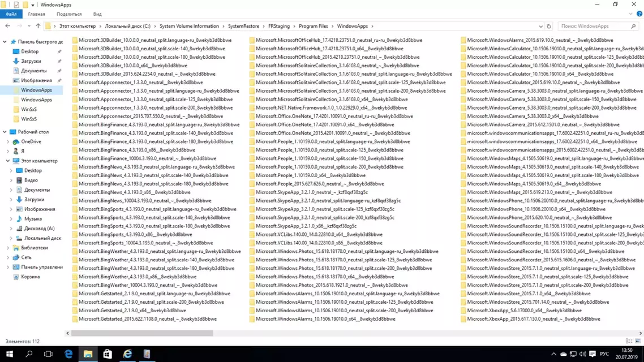The height and width of the screenshot is (362, 644).
Task: Select Microsoft.NET.Native.Framework.1.0 folder
Action: pyautogui.click(x=332, y=108)
